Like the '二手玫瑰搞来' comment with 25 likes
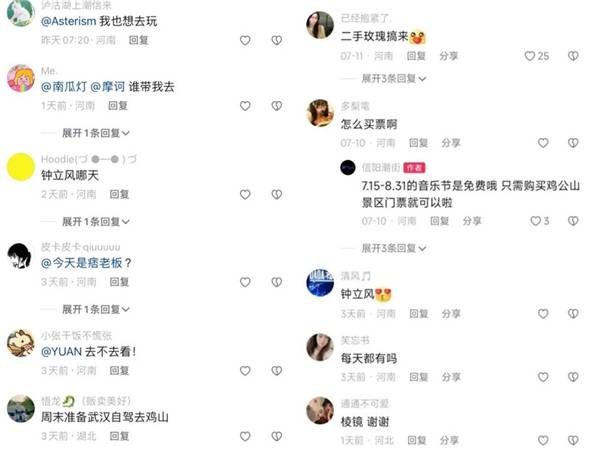 530,56
